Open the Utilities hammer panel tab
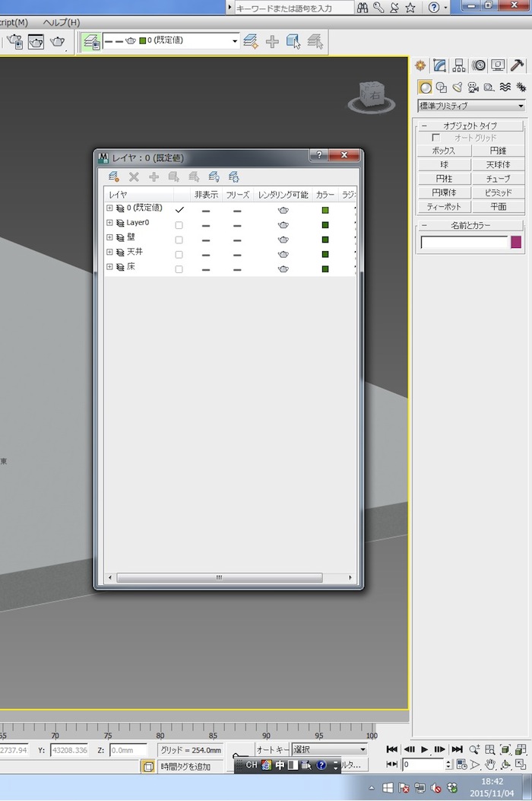Image resolution: width=532 pixels, height=801 pixels. [518, 65]
